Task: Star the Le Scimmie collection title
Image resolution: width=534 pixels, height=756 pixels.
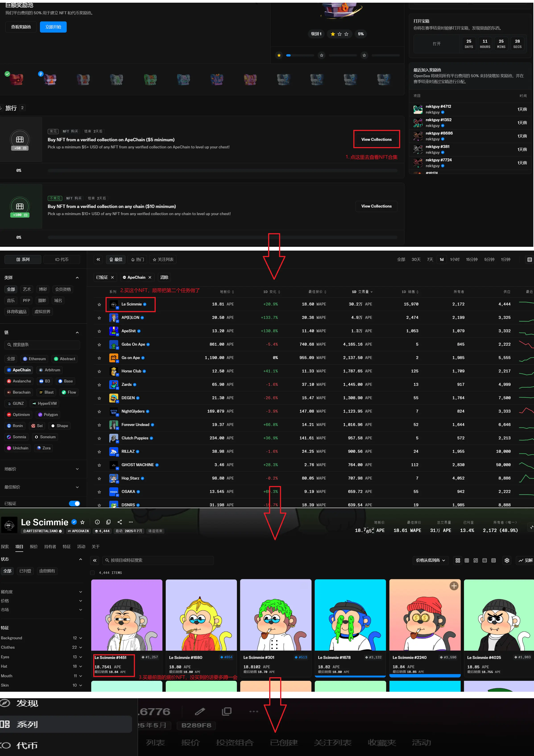Action: 83,522
